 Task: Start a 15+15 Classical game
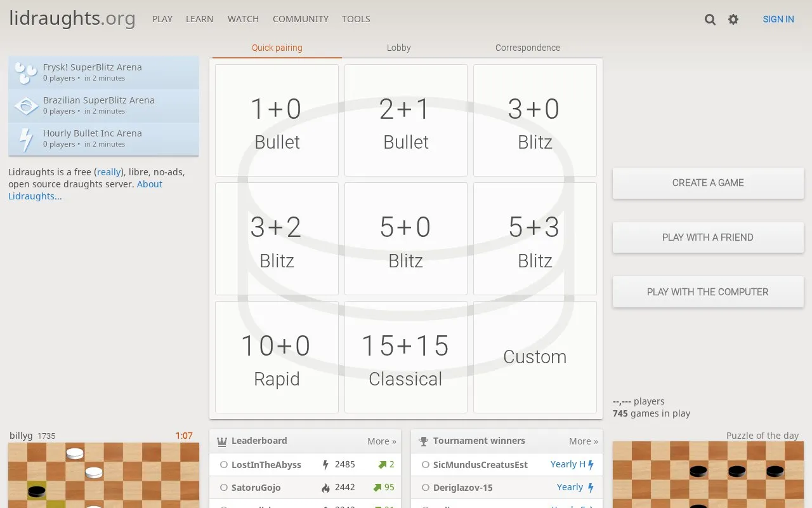(406, 358)
